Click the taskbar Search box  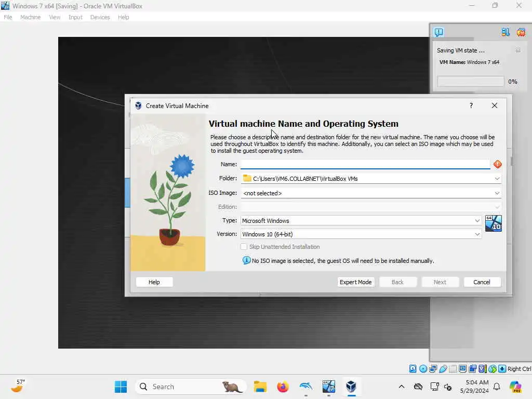pyautogui.click(x=190, y=387)
